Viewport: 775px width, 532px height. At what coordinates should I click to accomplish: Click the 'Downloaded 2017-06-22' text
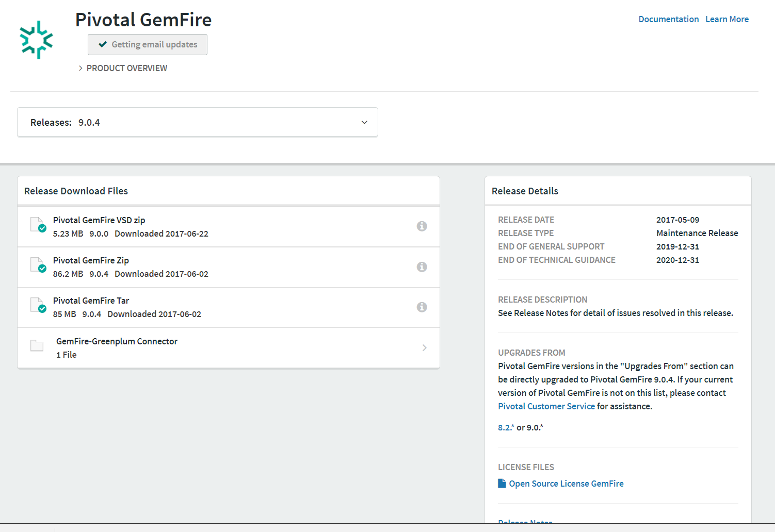[162, 234]
